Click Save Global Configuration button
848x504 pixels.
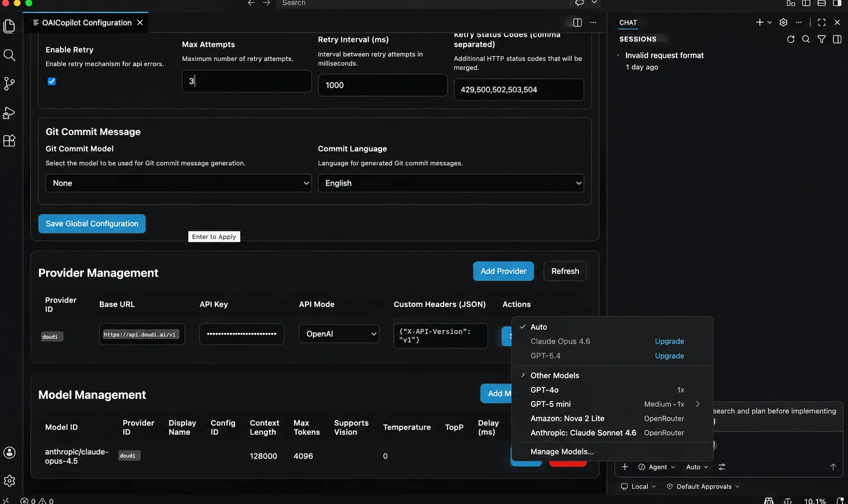tap(92, 224)
